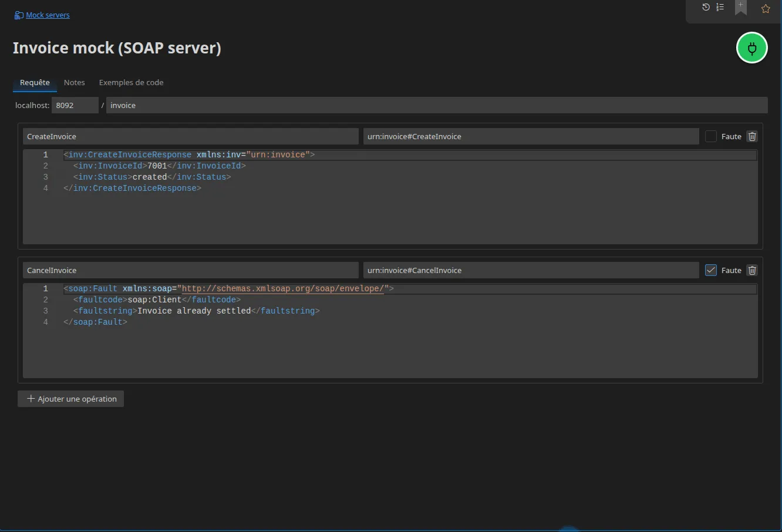This screenshot has width=782, height=532.
Task: Mark this mock server as favorite
Action: [766, 8]
